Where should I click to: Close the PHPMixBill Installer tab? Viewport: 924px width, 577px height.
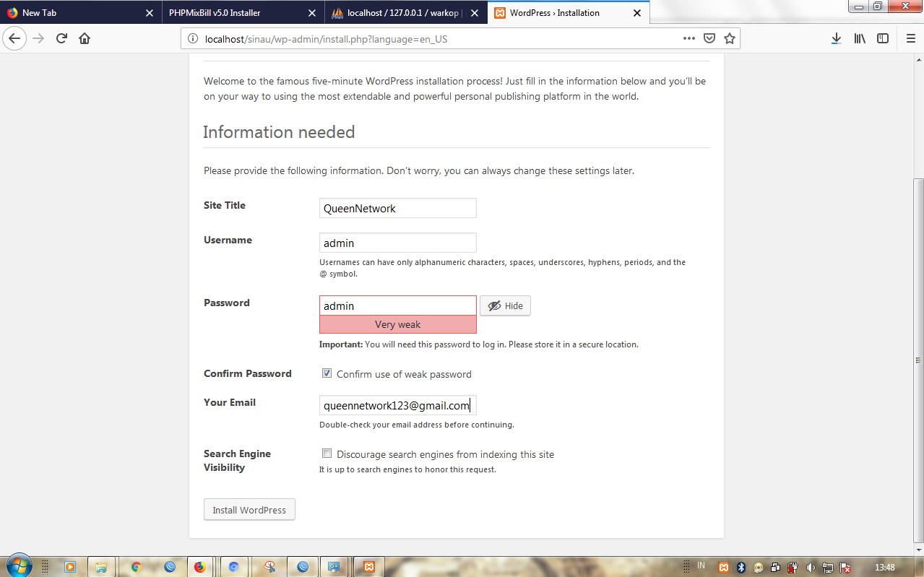pos(312,13)
